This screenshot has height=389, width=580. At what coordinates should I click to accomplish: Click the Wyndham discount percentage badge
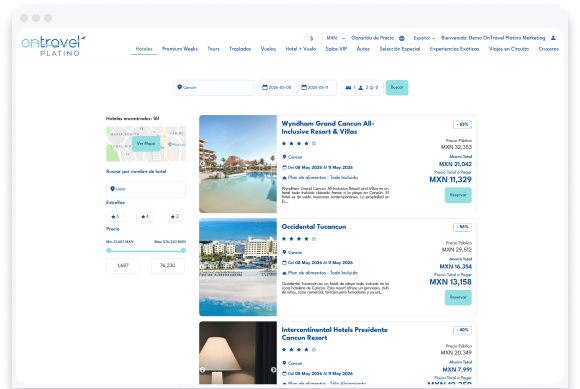click(x=462, y=125)
